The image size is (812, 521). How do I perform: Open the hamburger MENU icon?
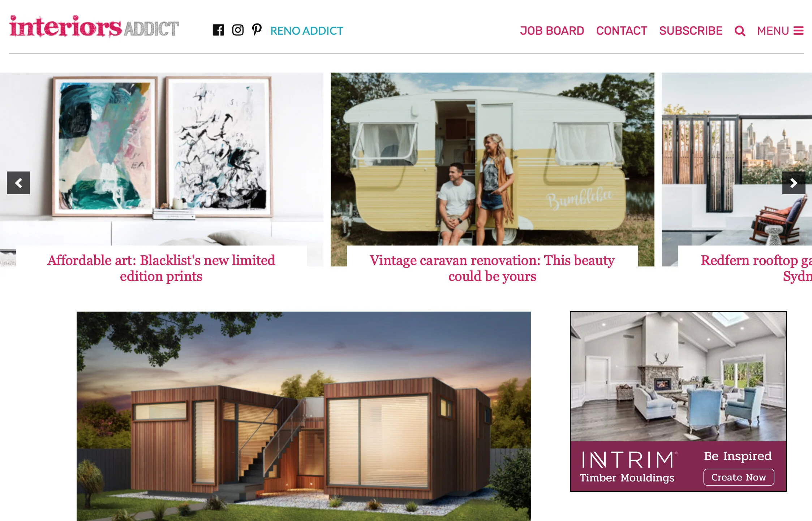coord(799,31)
